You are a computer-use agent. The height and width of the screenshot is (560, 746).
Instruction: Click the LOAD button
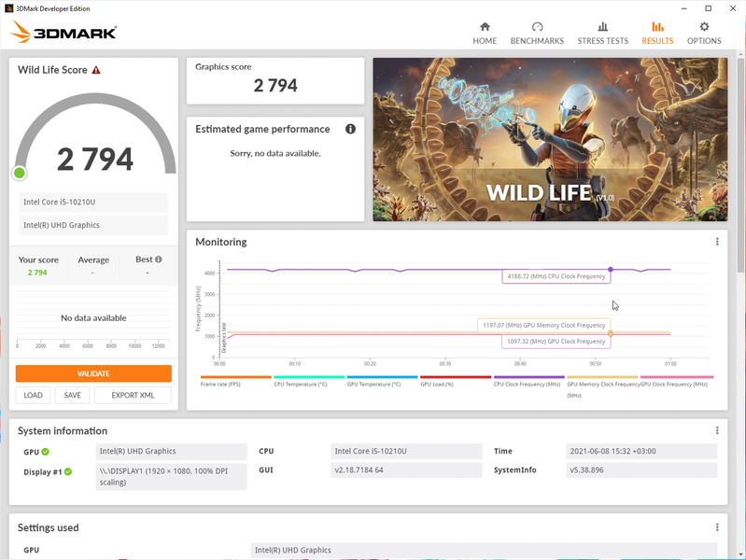[33, 395]
